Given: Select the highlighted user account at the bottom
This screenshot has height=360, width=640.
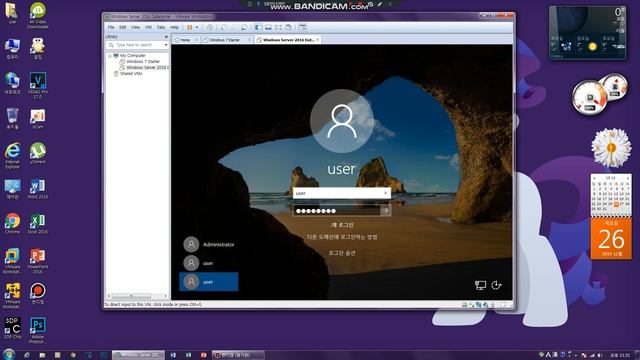Looking at the screenshot, I should (x=209, y=282).
